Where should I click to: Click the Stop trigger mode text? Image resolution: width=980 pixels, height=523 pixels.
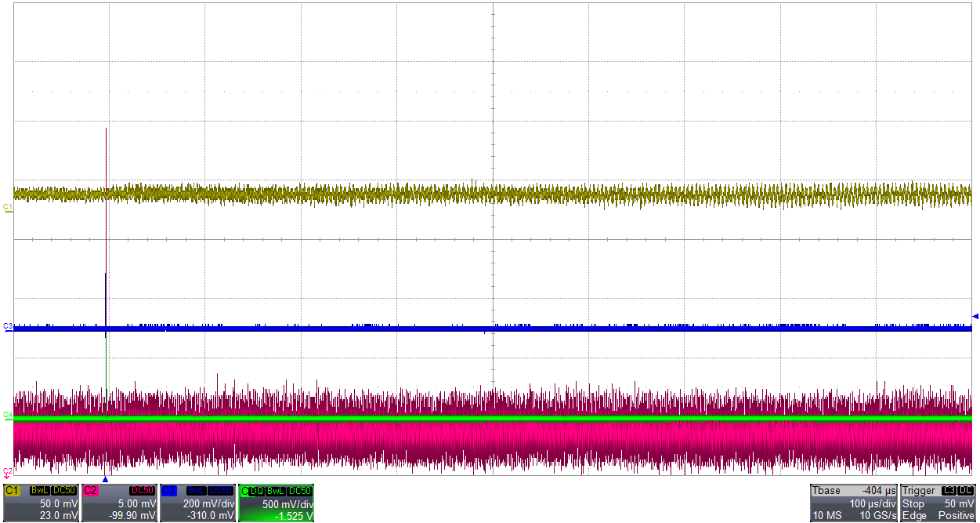[913, 503]
